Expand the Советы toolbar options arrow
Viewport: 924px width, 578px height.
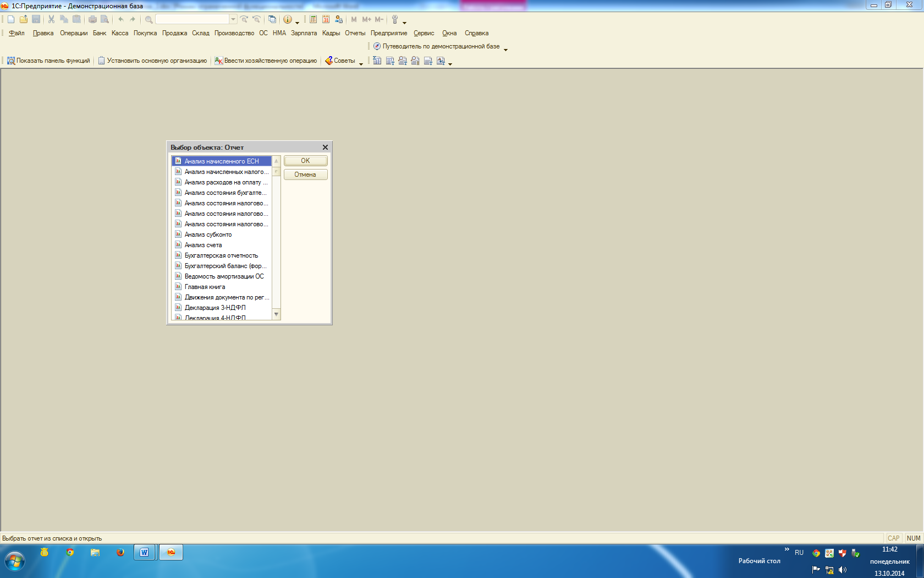coord(361,64)
